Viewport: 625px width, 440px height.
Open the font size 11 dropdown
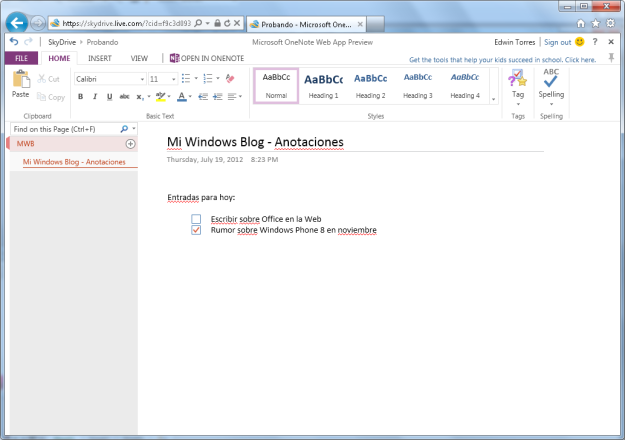[x=173, y=79]
